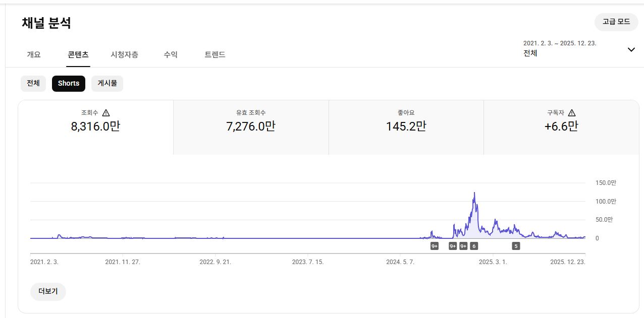The image size is (644, 318).
Task: Open 고급 모드 advanced mode
Action: pyautogui.click(x=616, y=22)
